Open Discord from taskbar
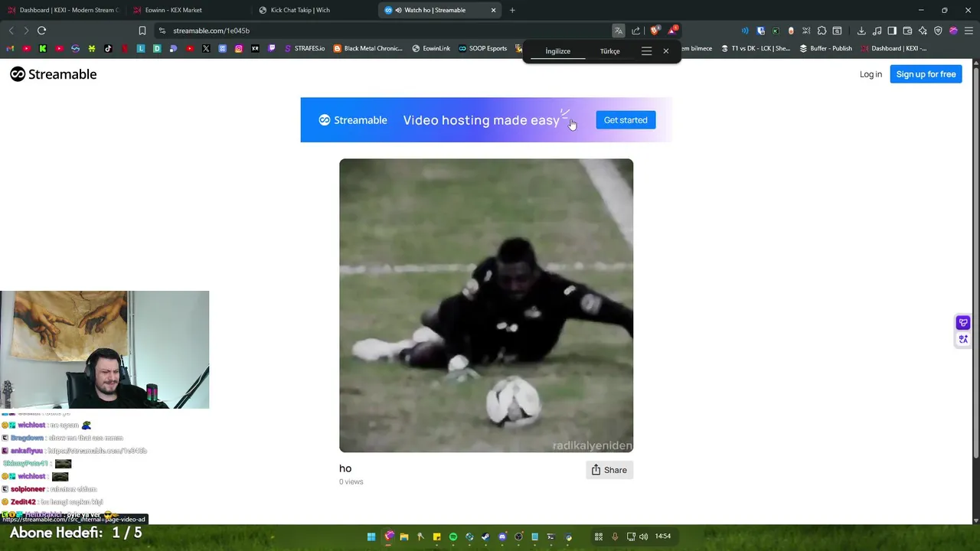 [502, 536]
